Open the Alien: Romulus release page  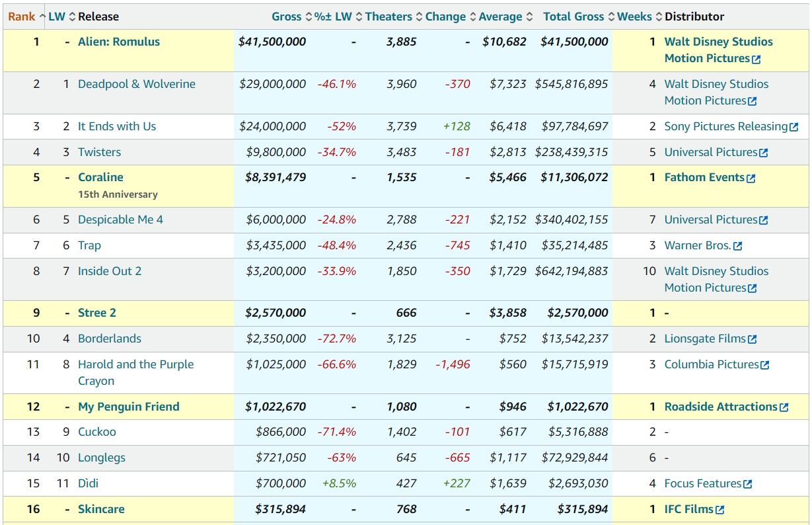119,42
